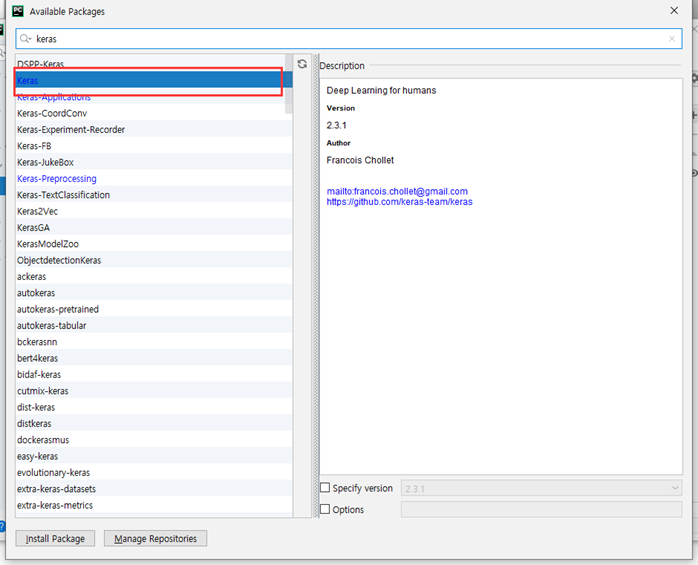Click the Manage Repositories button
The width and height of the screenshot is (698, 565).
click(155, 539)
